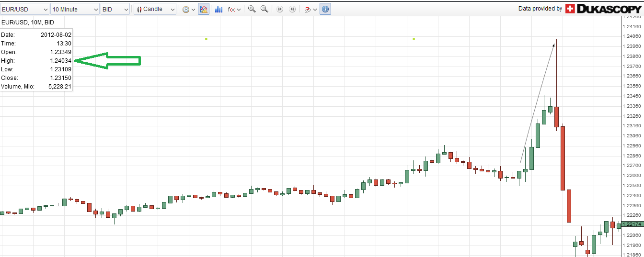644x257 pixels.
Task: Click the zoom in magnifier icon
Action: click(252, 9)
